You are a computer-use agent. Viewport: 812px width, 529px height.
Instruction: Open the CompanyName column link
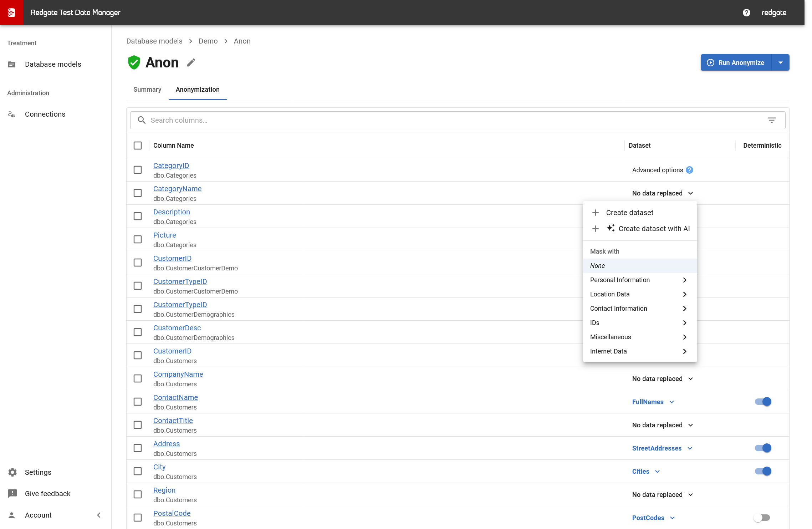click(x=178, y=374)
